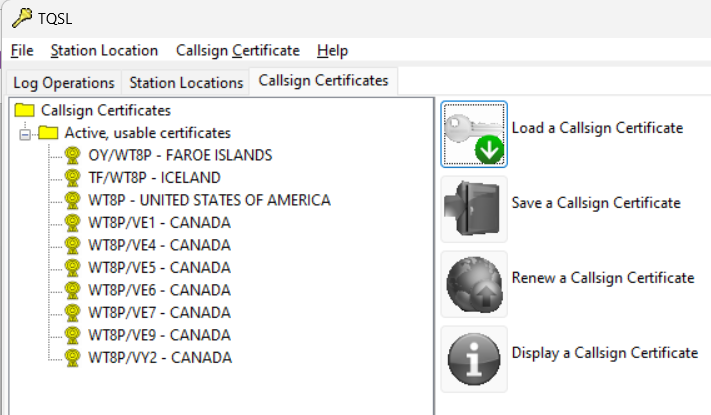Click ribbon icon beside TF/WT8P - ICELAND
This screenshot has height=415, width=711.
[72, 177]
